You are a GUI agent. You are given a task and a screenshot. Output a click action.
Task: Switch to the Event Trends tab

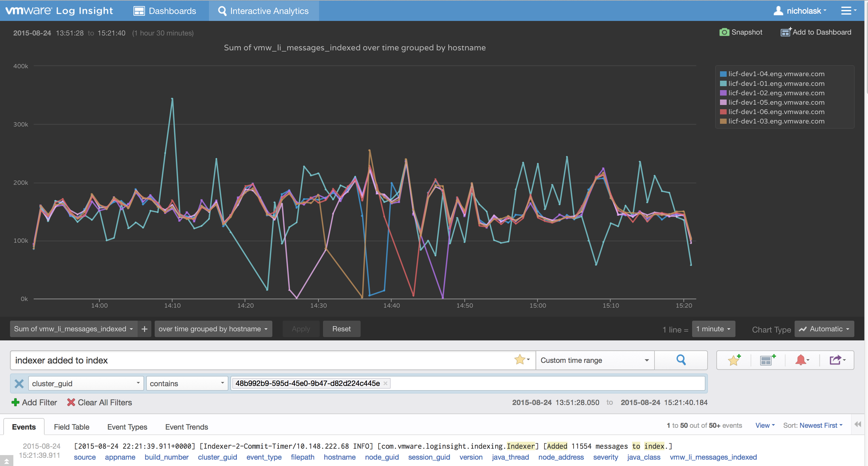tap(187, 427)
